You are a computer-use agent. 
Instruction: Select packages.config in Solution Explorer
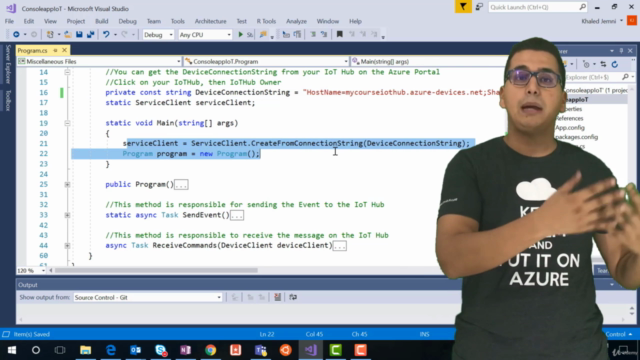(576, 137)
